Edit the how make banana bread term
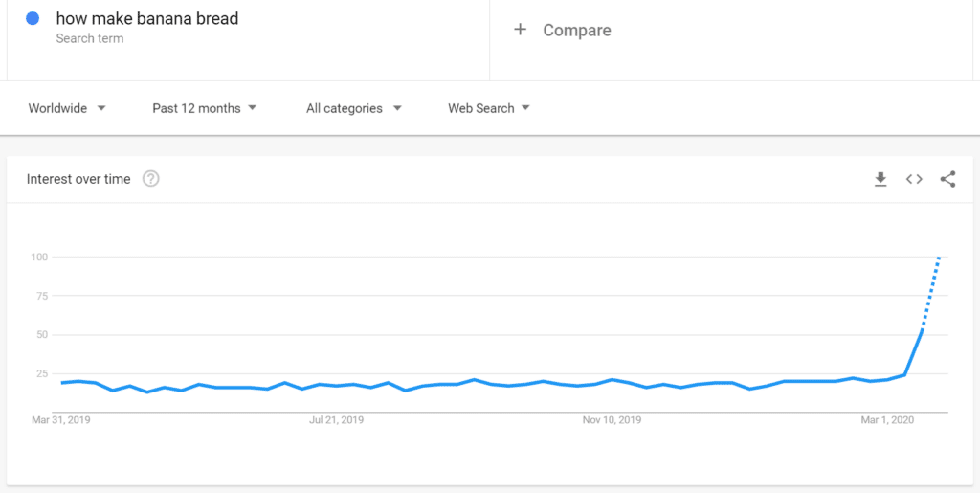 147,19
